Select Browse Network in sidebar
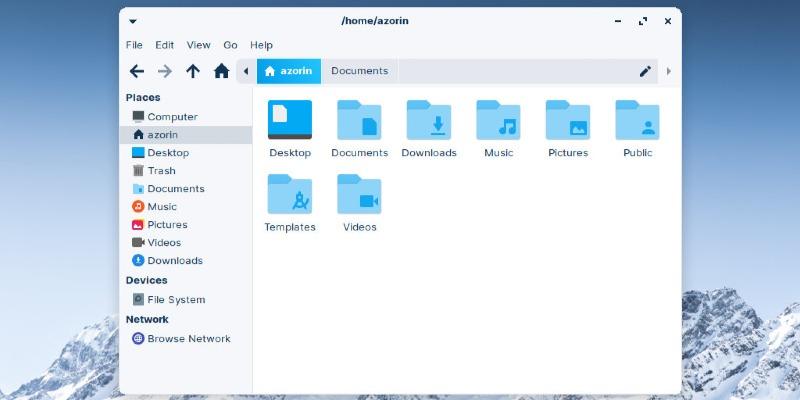The height and width of the screenshot is (400, 800). [188, 339]
